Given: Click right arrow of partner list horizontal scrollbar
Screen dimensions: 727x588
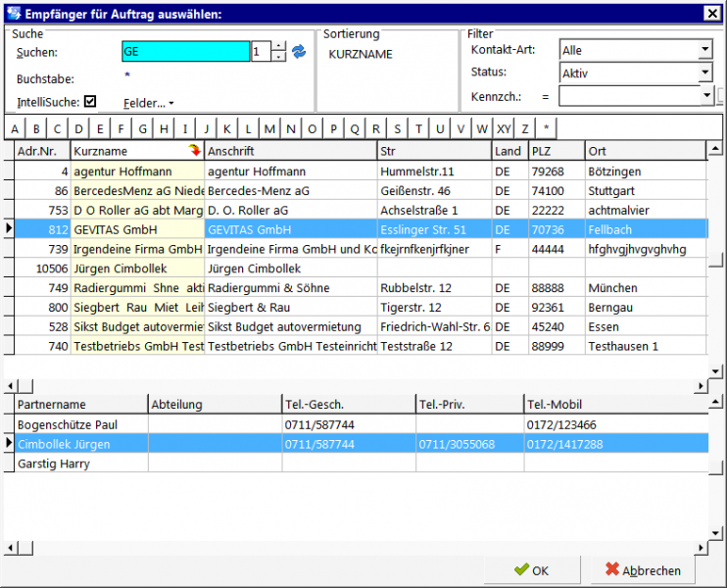Looking at the screenshot, I should point(701,548).
